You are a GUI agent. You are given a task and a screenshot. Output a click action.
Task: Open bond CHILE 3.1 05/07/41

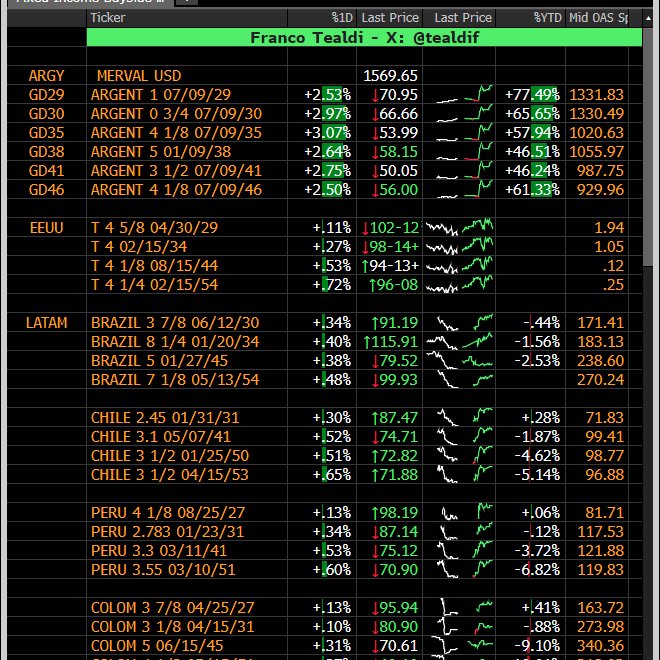click(x=160, y=436)
